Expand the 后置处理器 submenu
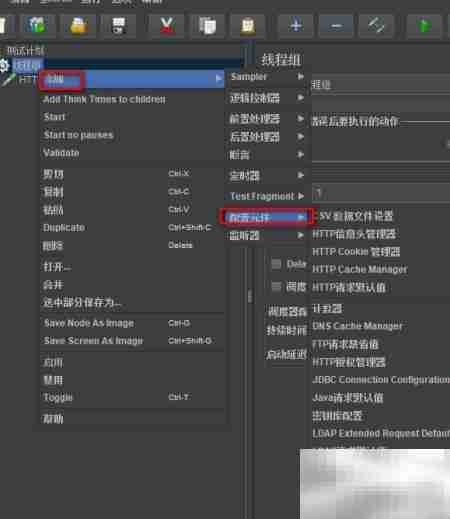 tap(267, 137)
